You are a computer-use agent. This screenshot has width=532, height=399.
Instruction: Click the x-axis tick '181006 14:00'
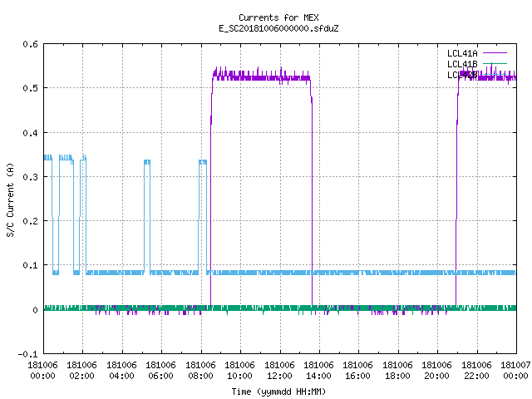[319, 371]
